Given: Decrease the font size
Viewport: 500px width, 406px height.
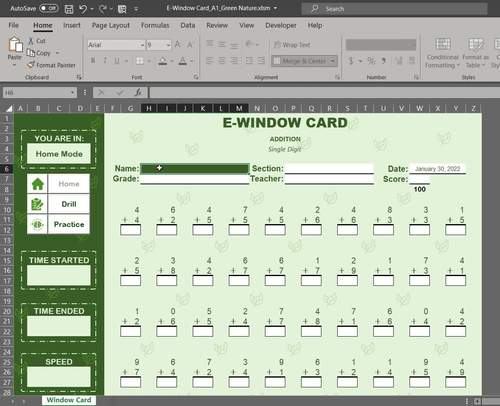Looking at the screenshot, I should point(190,45).
